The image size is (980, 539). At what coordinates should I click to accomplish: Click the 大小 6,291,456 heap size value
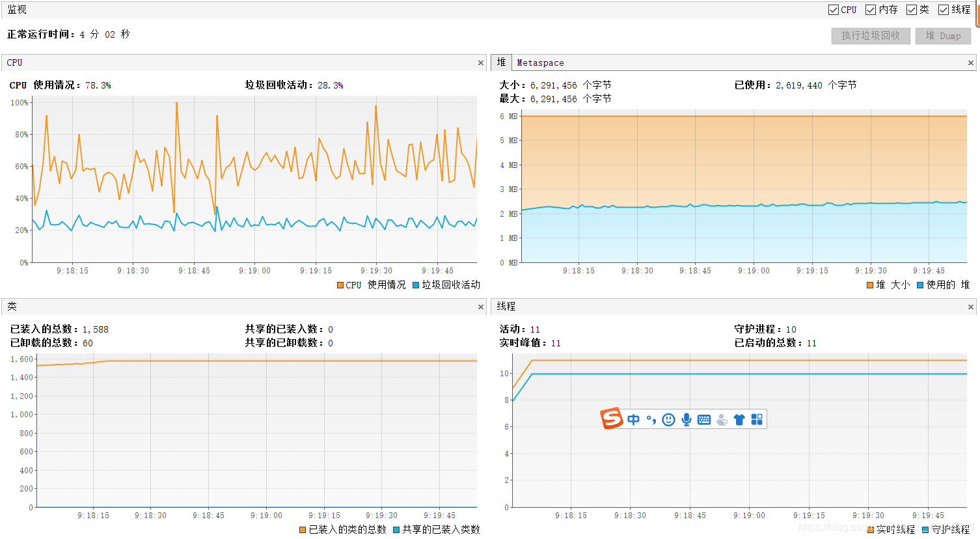[x=571, y=85]
